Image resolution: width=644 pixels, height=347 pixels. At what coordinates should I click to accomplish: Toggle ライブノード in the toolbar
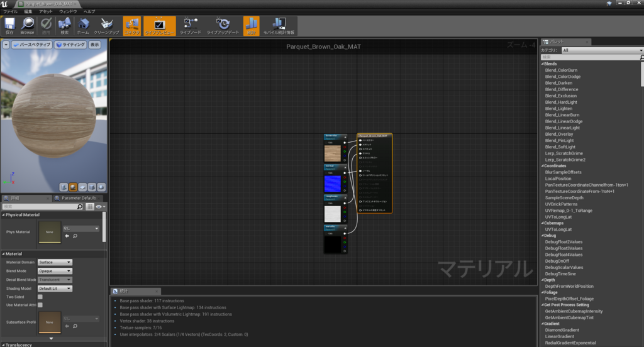190,26
